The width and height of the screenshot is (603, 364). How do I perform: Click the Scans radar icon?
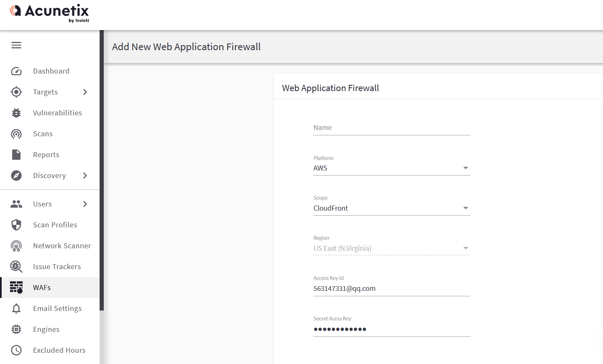click(x=16, y=134)
